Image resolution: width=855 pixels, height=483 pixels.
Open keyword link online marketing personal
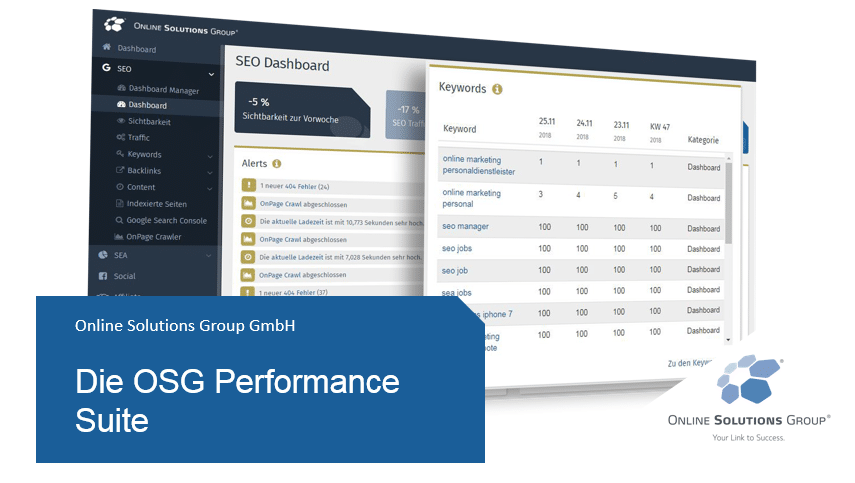[x=471, y=198]
